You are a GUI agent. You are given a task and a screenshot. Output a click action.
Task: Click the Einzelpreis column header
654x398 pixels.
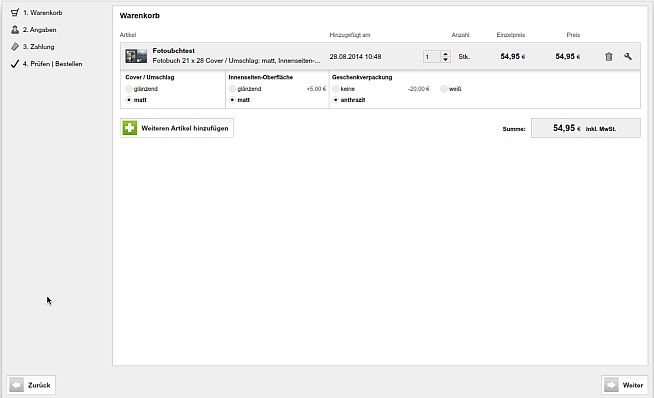click(x=511, y=35)
